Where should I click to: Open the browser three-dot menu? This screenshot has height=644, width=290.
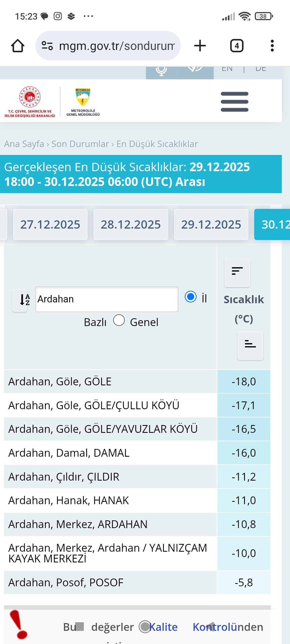pyautogui.click(x=272, y=46)
